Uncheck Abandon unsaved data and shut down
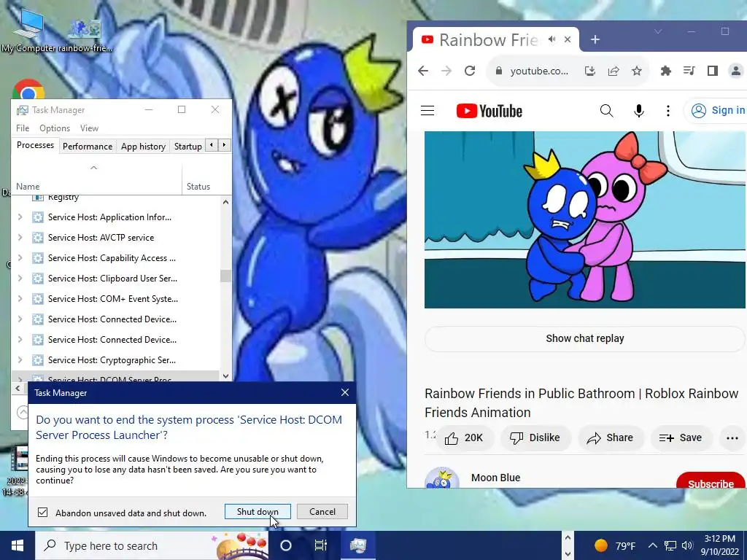This screenshot has width=747, height=560. coord(43,513)
